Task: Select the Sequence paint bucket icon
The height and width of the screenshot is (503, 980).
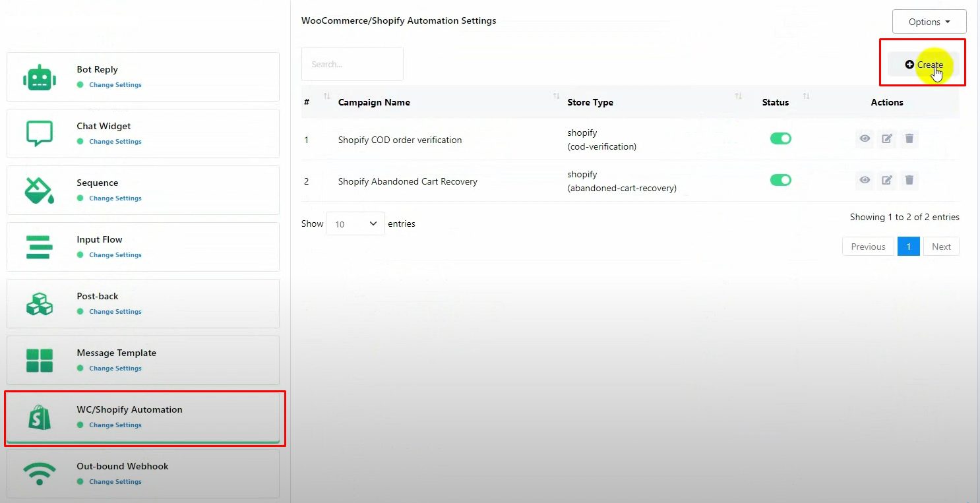Action: 39,191
